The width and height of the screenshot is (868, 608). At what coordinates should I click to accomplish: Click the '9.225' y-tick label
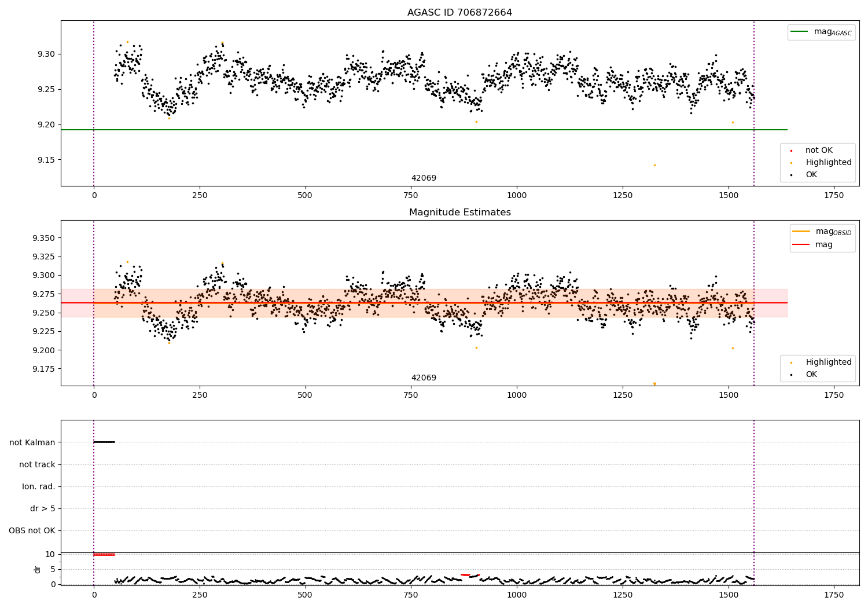(44, 331)
